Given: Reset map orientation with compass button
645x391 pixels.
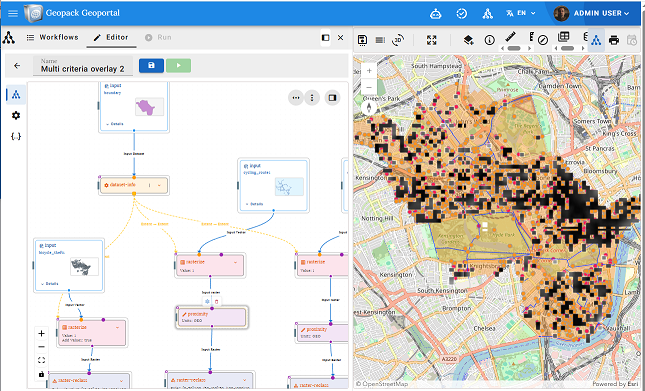Looking at the screenshot, I should [x=369, y=108].
